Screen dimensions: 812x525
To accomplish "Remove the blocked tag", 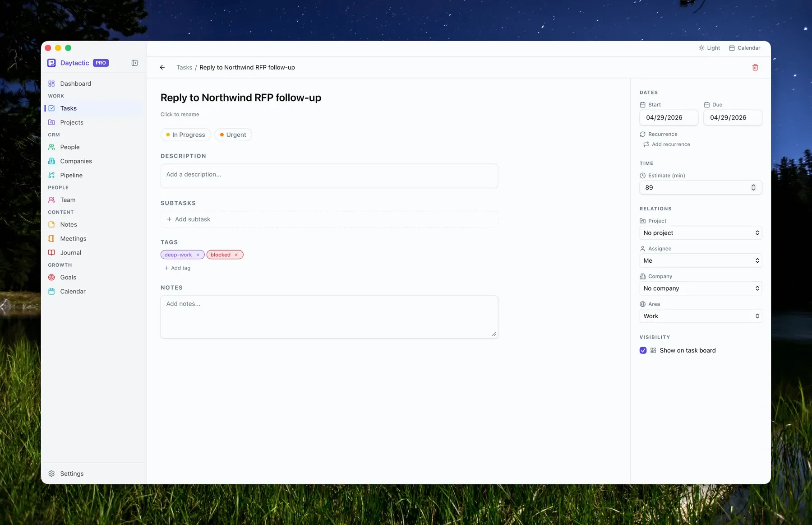I will 236,255.
